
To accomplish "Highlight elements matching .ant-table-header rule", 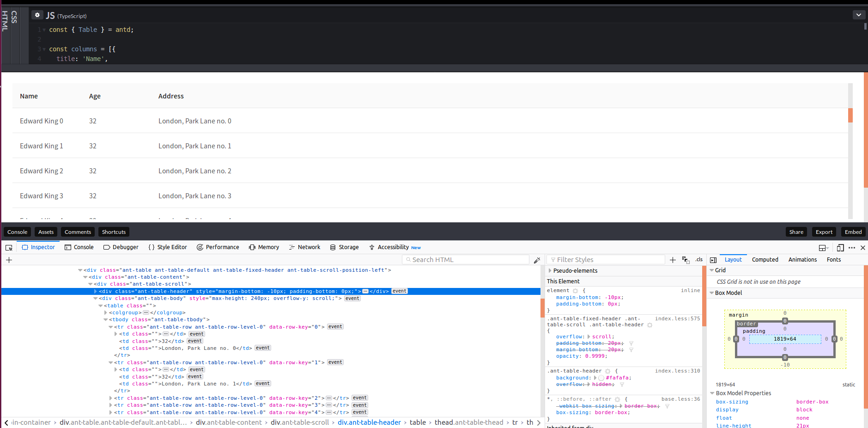I will pyautogui.click(x=608, y=371).
